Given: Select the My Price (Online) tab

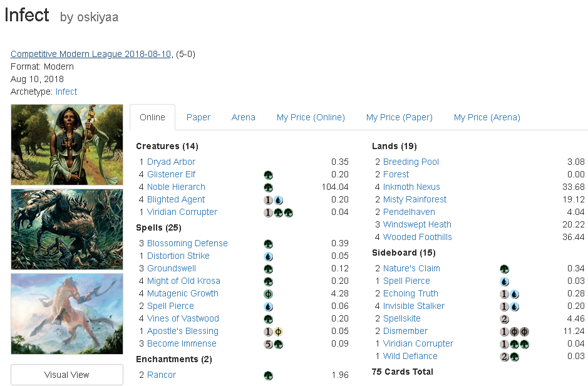Looking at the screenshot, I should click(x=311, y=117).
